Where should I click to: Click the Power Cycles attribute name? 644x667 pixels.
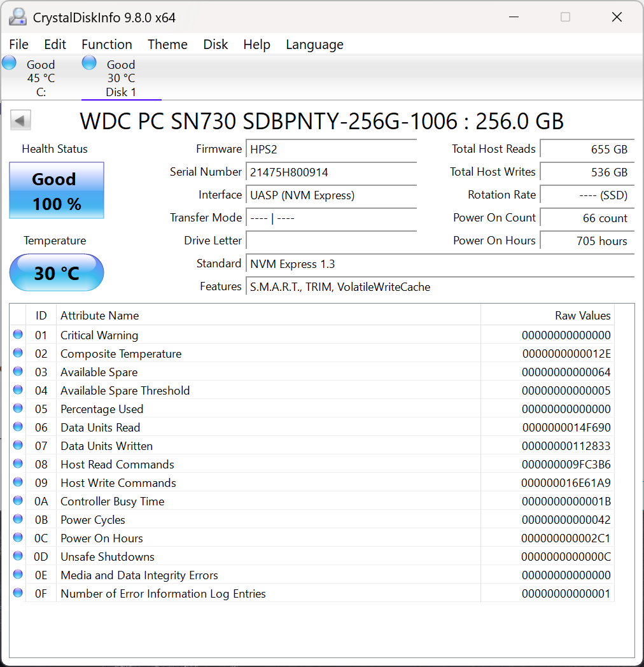pos(93,520)
